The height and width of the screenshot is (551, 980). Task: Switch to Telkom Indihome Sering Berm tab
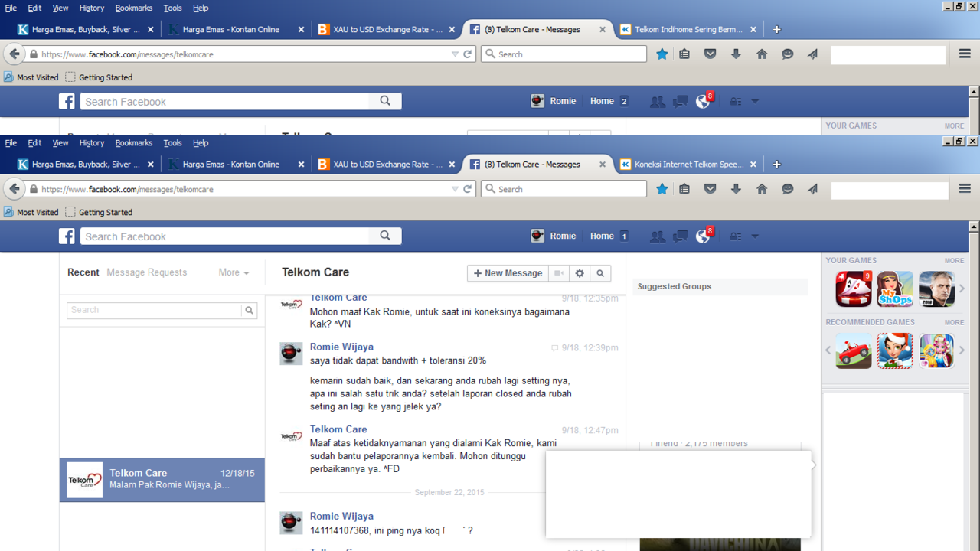688,30
